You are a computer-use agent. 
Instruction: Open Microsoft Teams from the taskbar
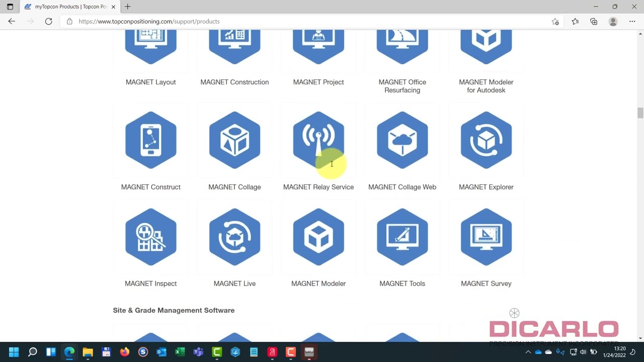point(198,352)
